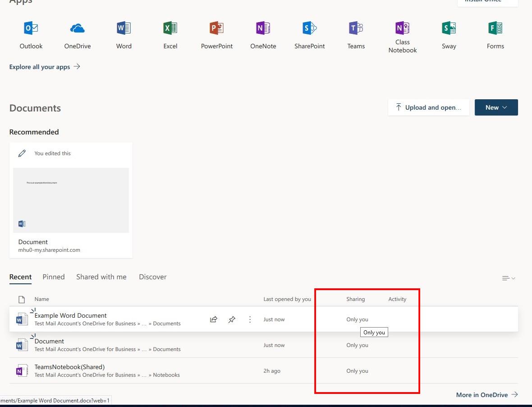Screen dimensions: 532x407
Task: Open more options for Example Word Document
Action: click(250, 319)
